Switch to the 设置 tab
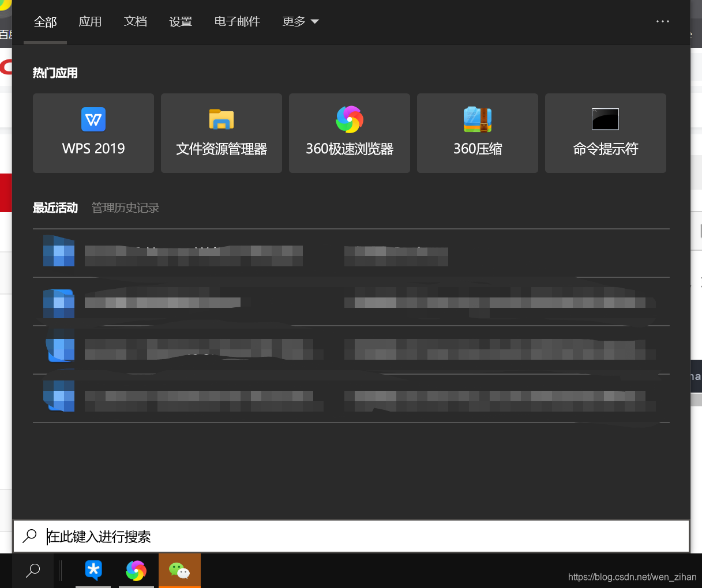 point(181,22)
